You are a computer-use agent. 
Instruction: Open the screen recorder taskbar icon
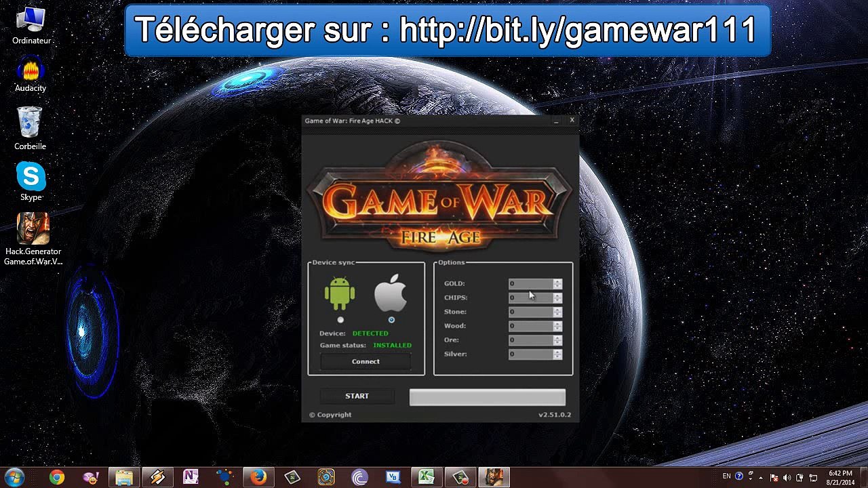coord(460,477)
